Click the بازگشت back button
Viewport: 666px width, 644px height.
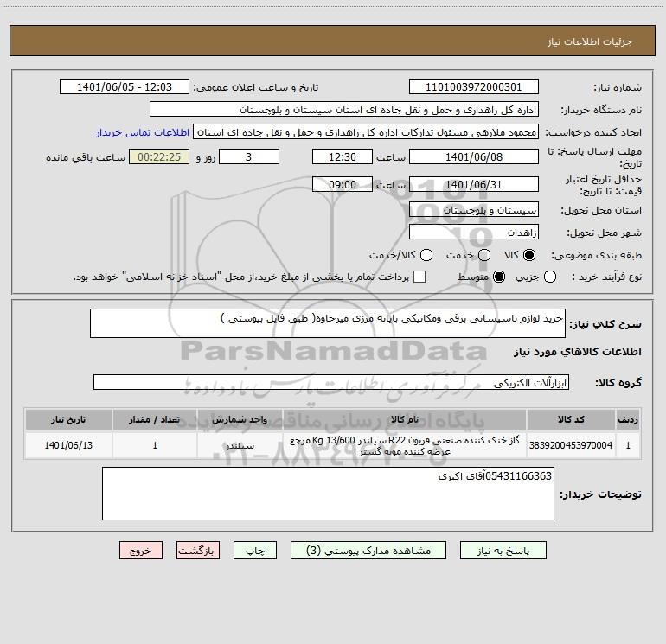[x=198, y=550]
